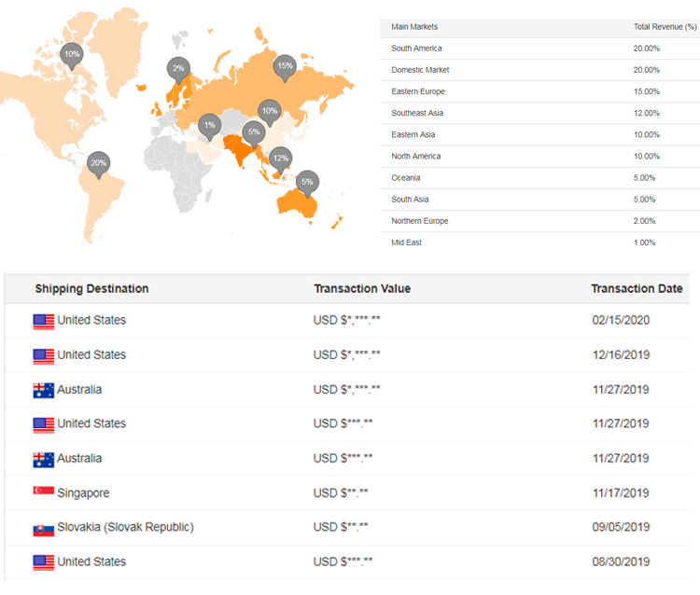700x595 pixels.
Task: Click the Shipping Destination column header
Action: pos(91,289)
